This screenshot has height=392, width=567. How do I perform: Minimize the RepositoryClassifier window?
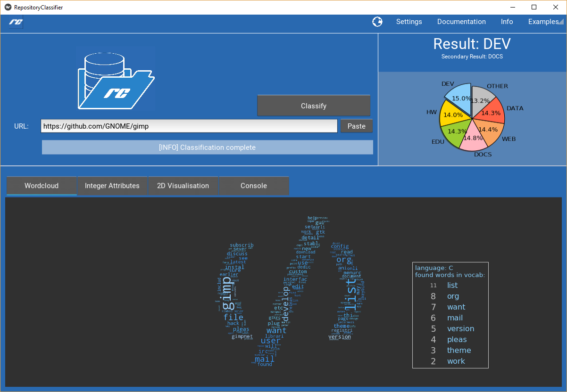coord(512,7)
